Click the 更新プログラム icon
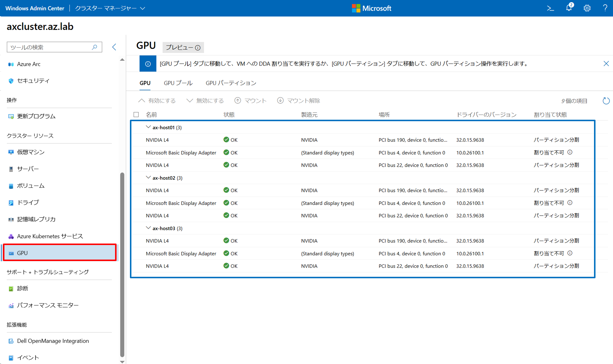Screen dimensions: 613x364 (x=11, y=116)
